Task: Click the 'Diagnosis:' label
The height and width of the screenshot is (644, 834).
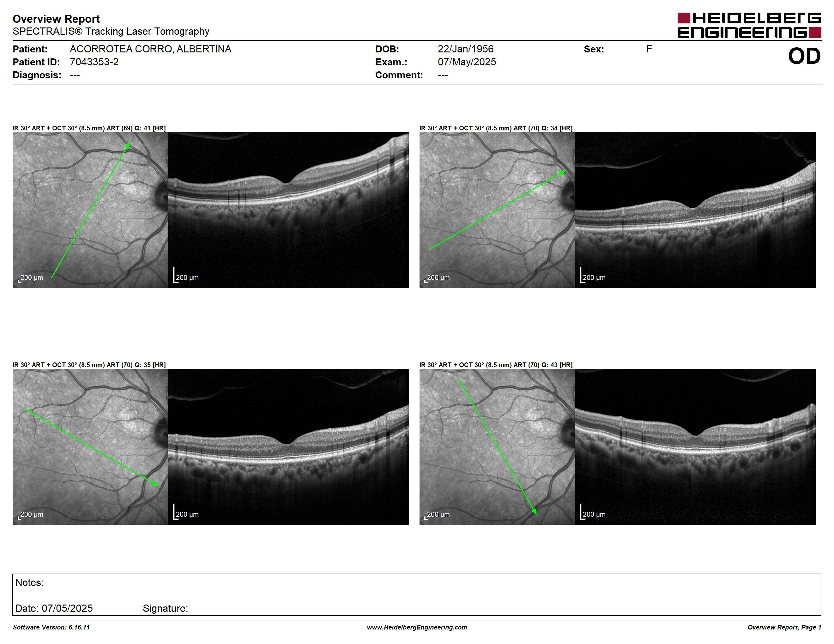Action: (37, 75)
